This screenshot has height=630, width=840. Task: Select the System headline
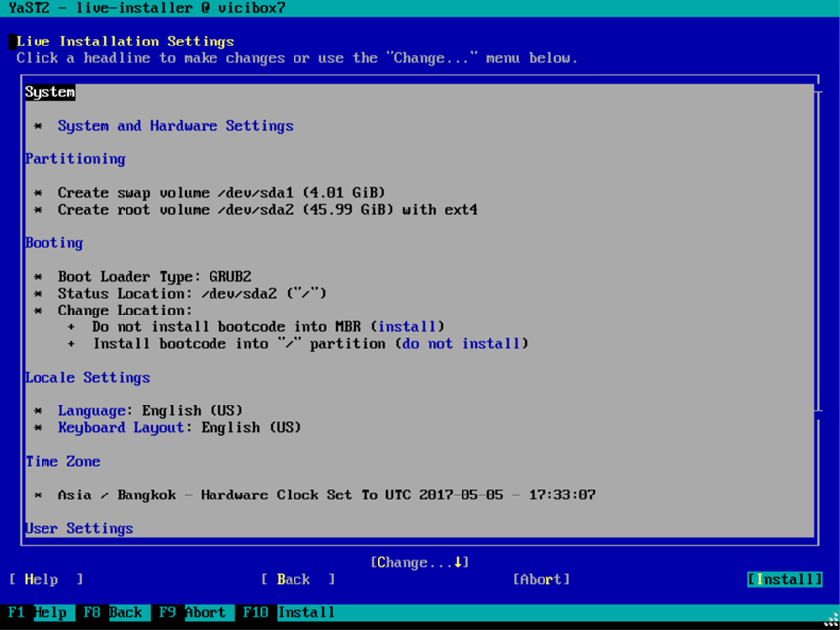tap(49, 91)
